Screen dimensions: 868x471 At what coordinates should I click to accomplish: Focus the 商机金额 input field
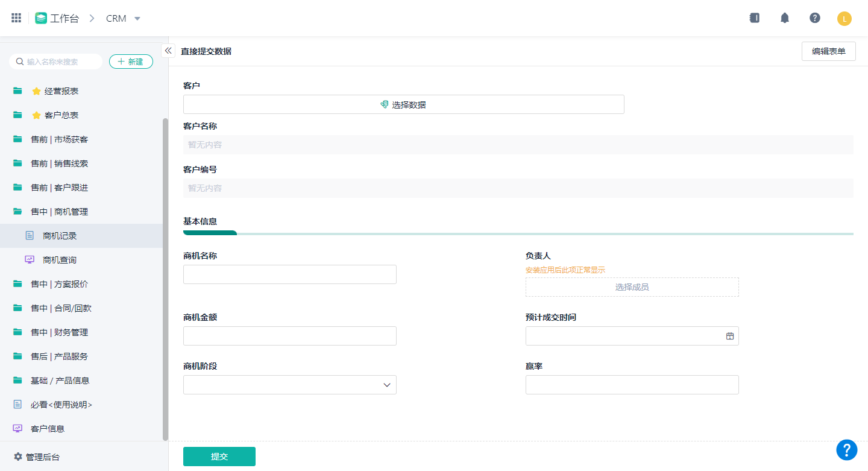click(290, 336)
